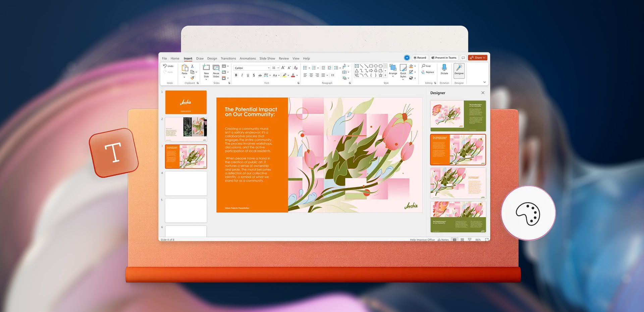Increase font size with larger A
This screenshot has width=644, height=312.
pyautogui.click(x=283, y=68)
